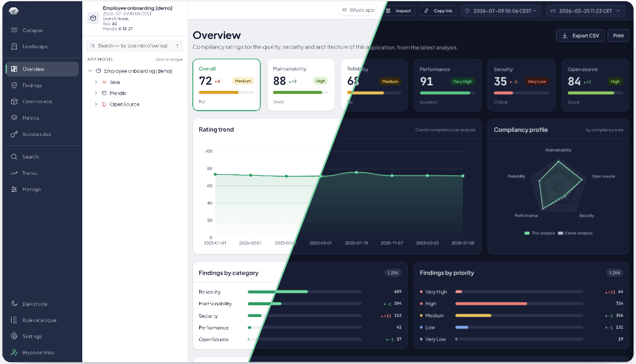This screenshot has width=636, height=364.
Task: Click the Java icon in the tree
Action: point(104,82)
